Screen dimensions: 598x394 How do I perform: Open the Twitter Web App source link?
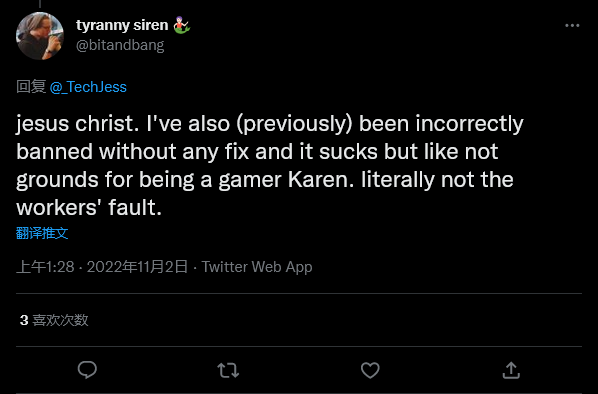tap(257, 267)
